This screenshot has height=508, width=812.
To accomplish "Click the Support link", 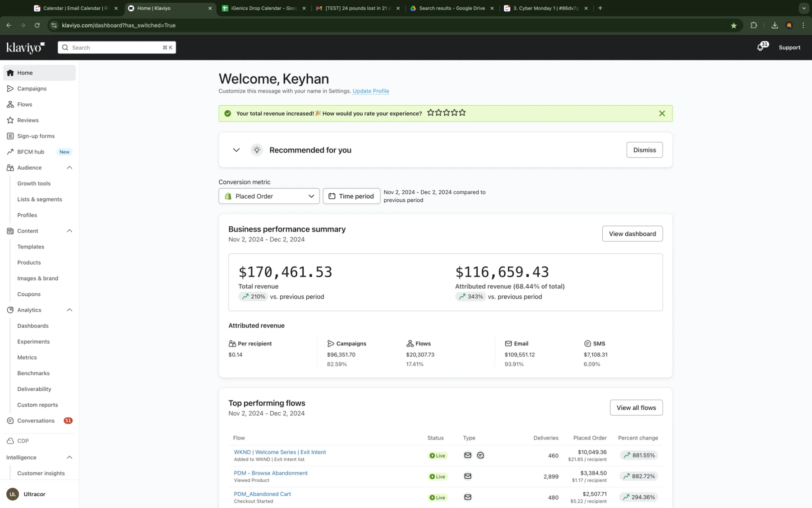I will pyautogui.click(x=789, y=47).
